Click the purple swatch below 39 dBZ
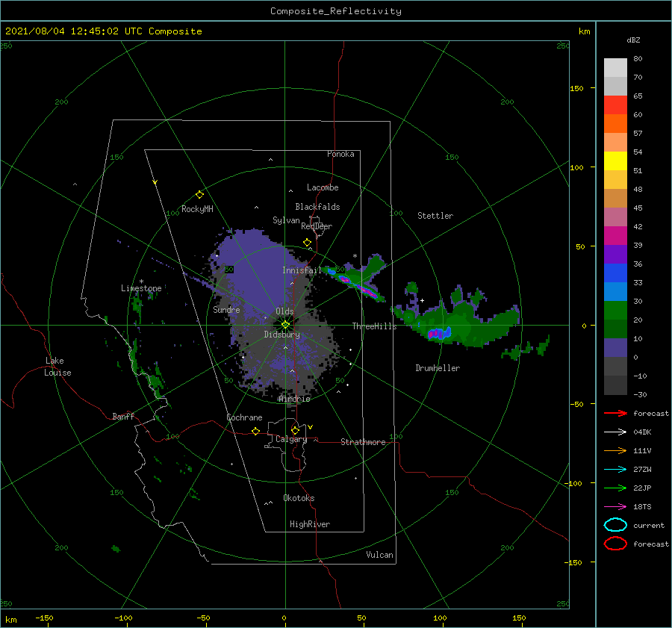 [x=615, y=255]
